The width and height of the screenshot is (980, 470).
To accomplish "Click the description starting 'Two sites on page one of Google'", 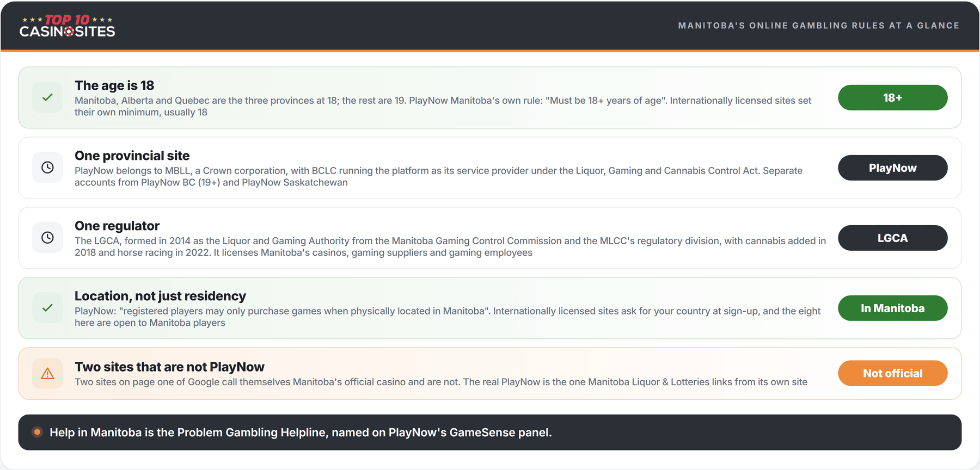I will 441,382.
